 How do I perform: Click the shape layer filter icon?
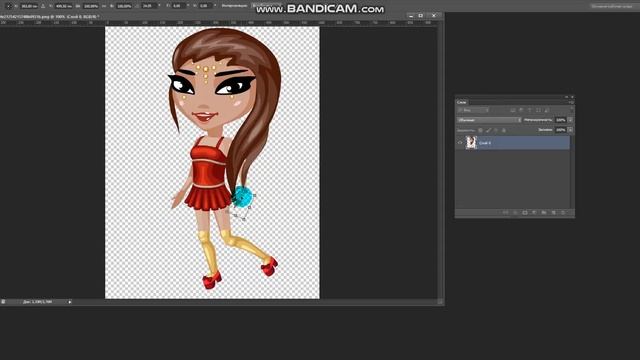coord(538,110)
